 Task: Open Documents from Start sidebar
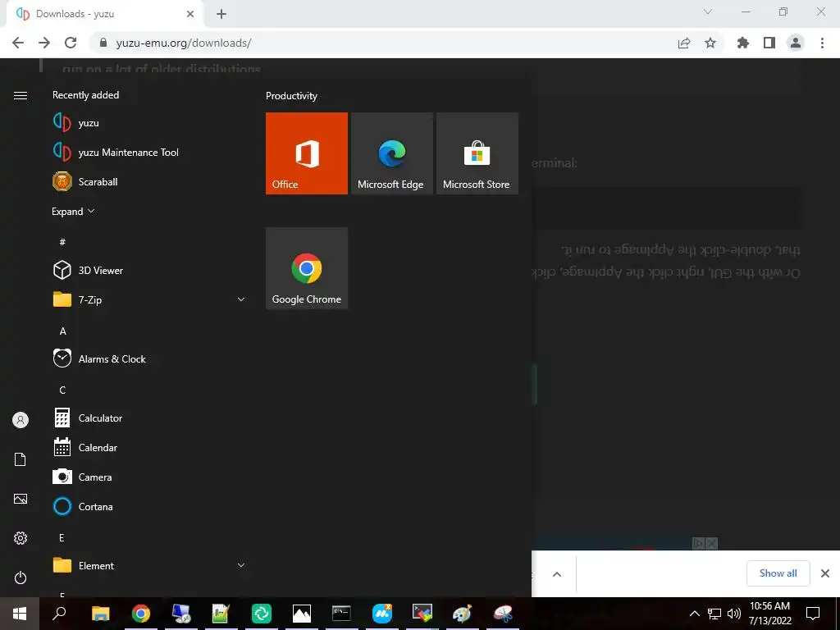[x=21, y=459]
